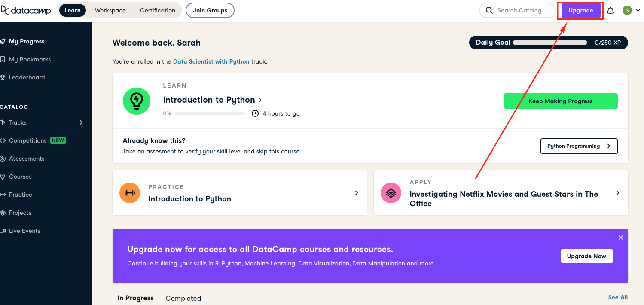This screenshot has height=305, width=644.
Task: Click the Daily Goal progress bar
Action: (x=550, y=43)
